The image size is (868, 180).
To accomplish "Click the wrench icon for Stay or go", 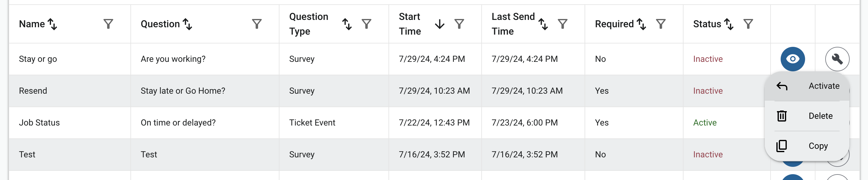I will (x=837, y=59).
